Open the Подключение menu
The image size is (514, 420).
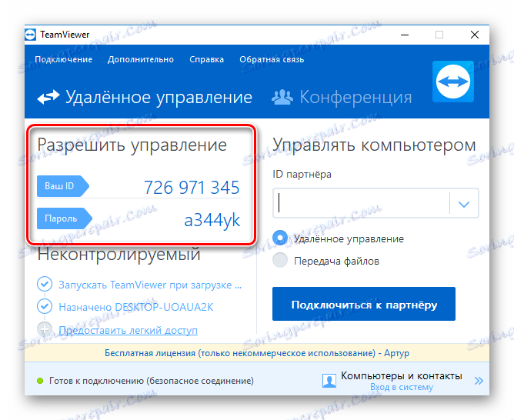(64, 59)
